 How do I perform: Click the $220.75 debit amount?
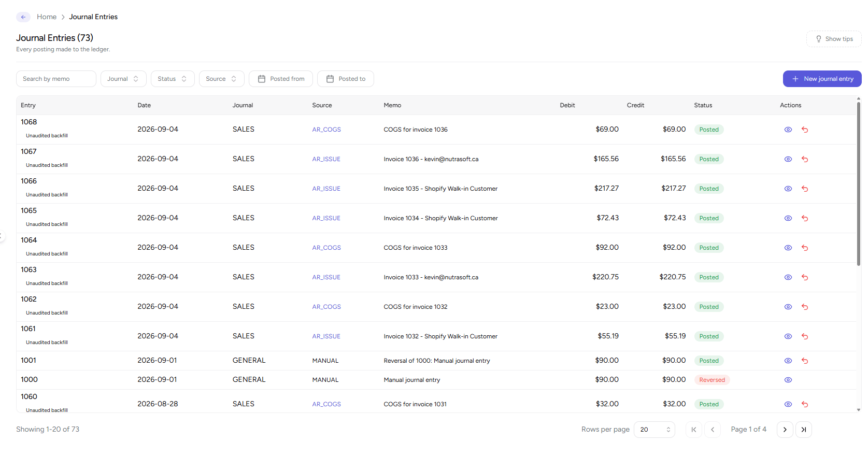coord(605,277)
